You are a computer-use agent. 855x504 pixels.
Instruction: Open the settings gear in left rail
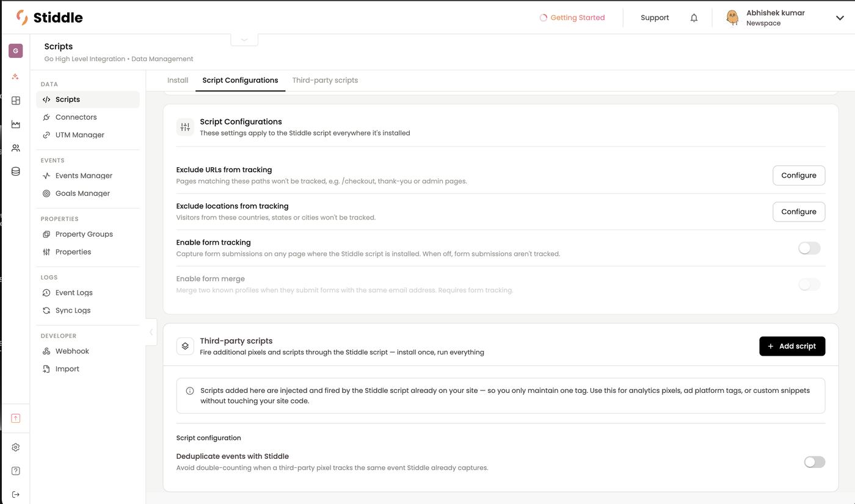click(16, 447)
